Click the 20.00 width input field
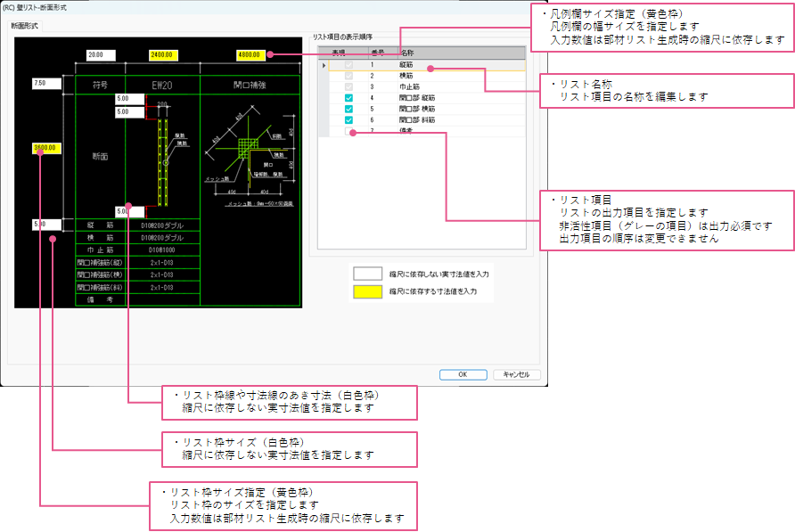This screenshot has height=532, width=795. point(101,54)
